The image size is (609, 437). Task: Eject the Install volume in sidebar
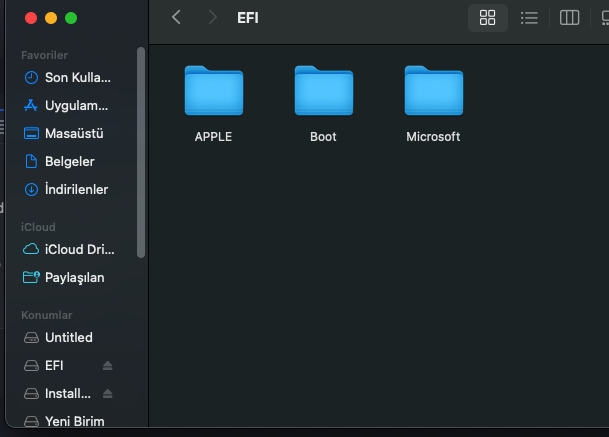tap(108, 394)
